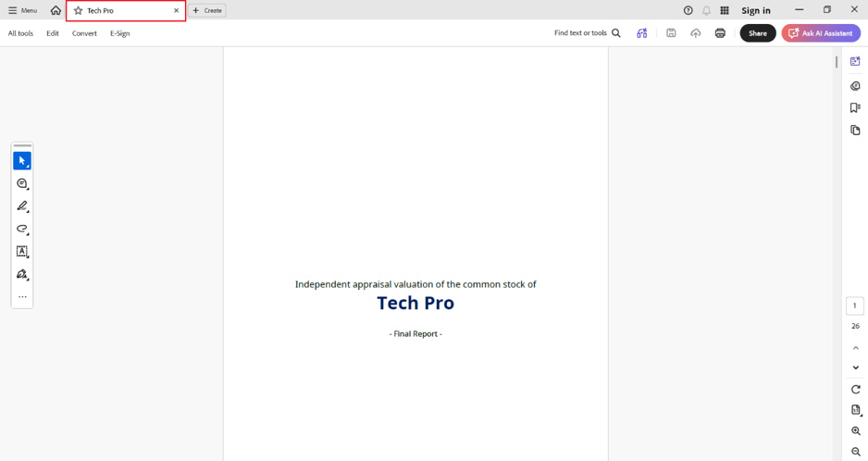Screen dimensions: 868x461
Task: Open AI Assistant panel in right sidebar
Action: tap(855, 61)
